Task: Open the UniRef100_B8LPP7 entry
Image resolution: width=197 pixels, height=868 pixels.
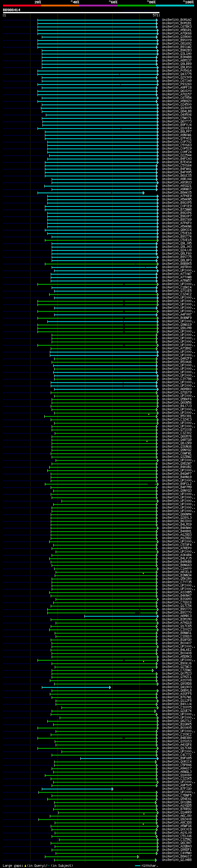Action: click(x=177, y=131)
